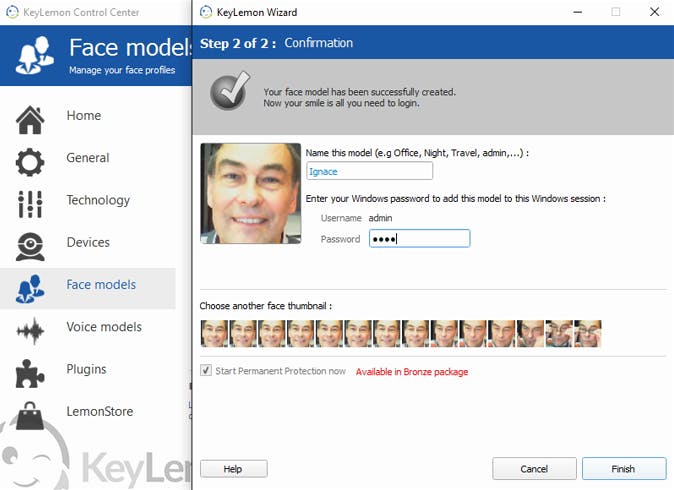Select the second face thumbnail

(243, 334)
